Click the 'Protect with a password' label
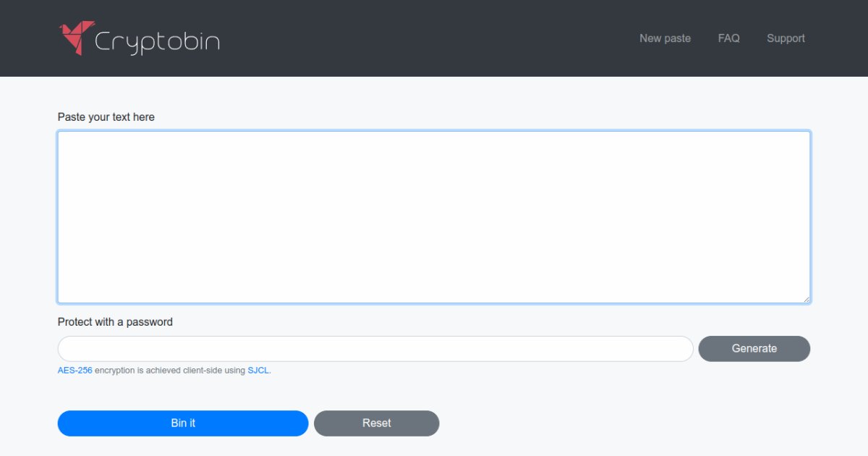Viewport: 868px width, 456px height. coord(115,322)
